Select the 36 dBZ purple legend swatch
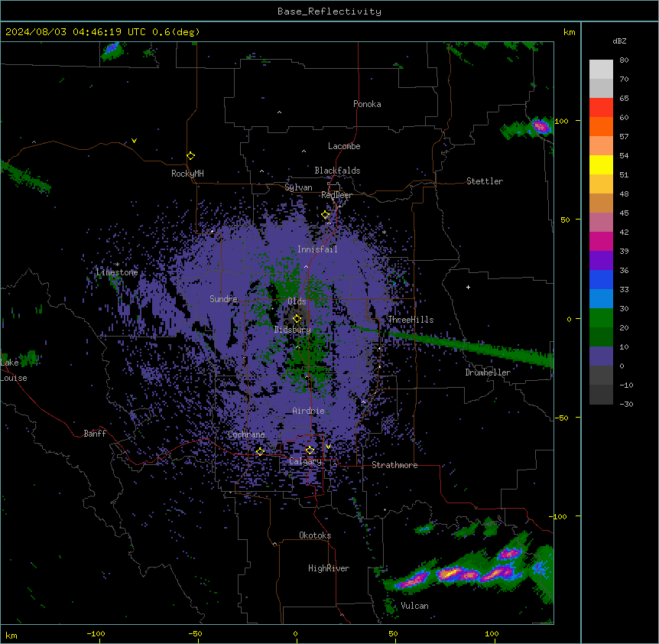This screenshot has height=644, width=659. click(x=601, y=260)
